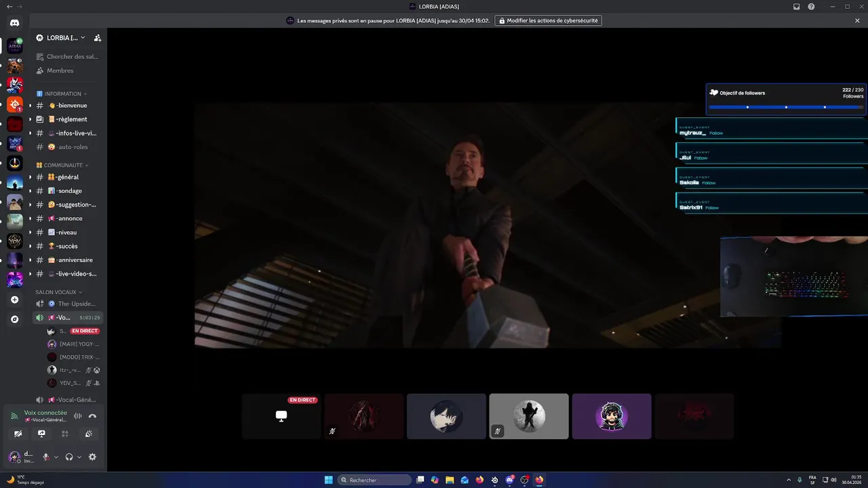The height and width of the screenshot is (488, 868).
Task: Open the YDM server icon in sidebar
Action: 14,241
